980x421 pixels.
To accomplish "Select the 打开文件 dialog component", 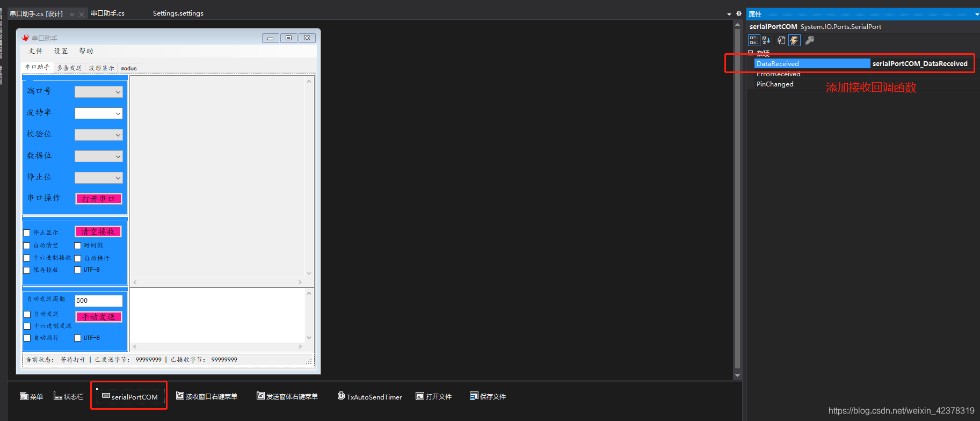I will [434, 396].
